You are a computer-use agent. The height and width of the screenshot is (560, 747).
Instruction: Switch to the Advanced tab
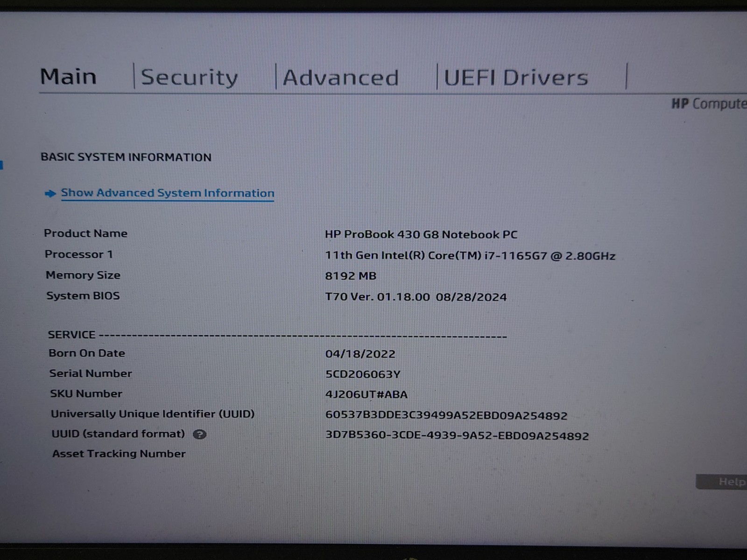tap(341, 77)
